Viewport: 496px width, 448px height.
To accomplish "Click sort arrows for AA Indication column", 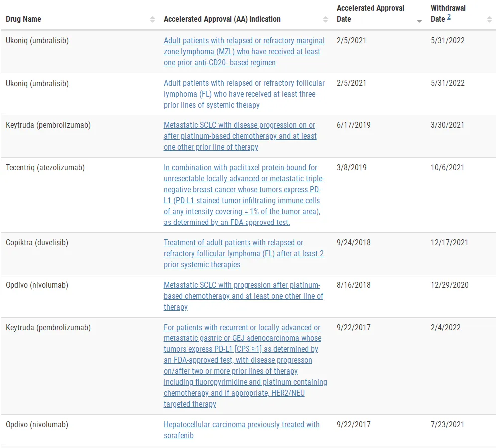I will pos(325,19).
